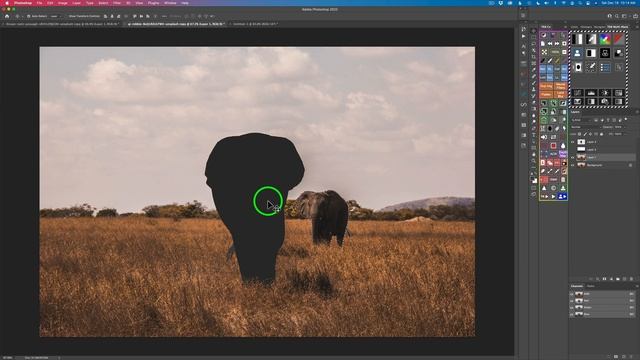Click the red diagonal mask icon
Viewport: 640px width, 360px height.
click(x=619, y=39)
